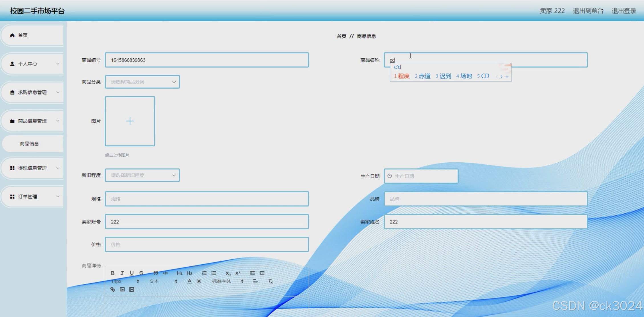The image size is (644, 317).
Task: Insert a code block in editor
Action: tap(165, 273)
